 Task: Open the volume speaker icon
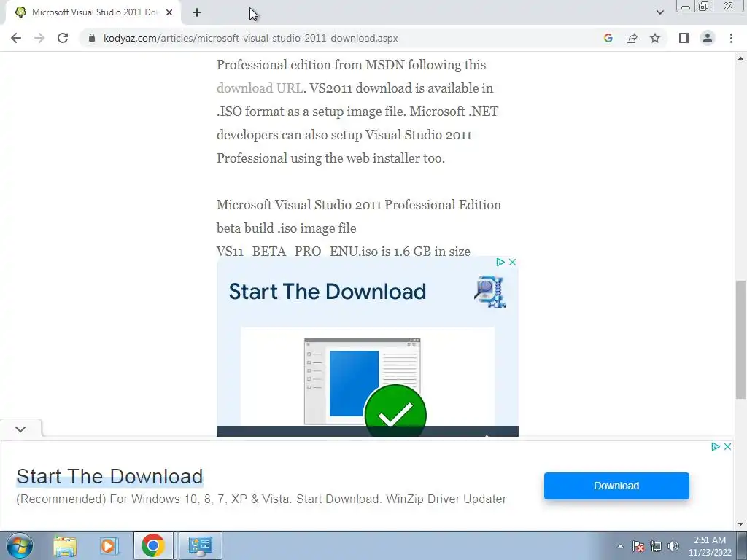click(673, 546)
